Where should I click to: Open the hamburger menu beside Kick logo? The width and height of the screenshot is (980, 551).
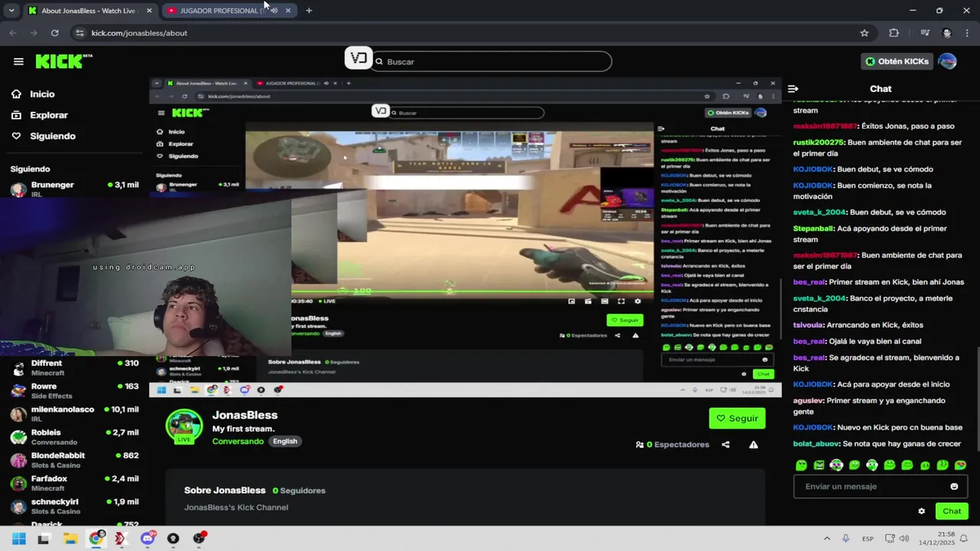pos(18,61)
